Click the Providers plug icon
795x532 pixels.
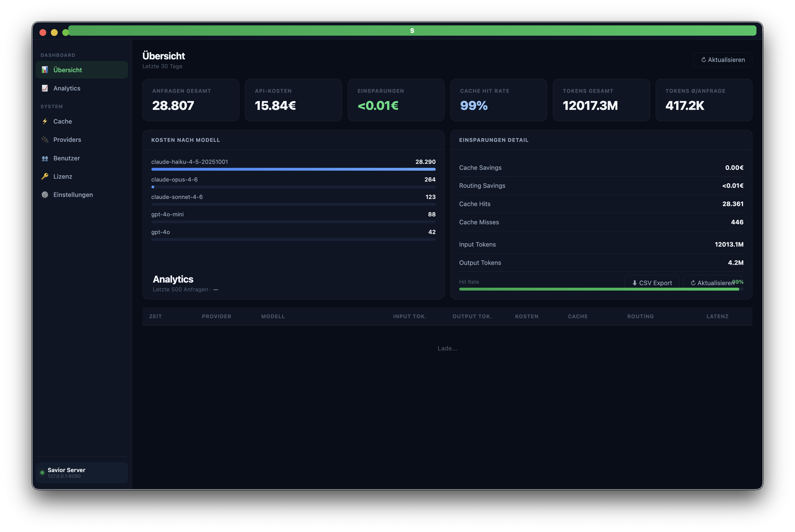pyautogui.click(x=45, y=140)
